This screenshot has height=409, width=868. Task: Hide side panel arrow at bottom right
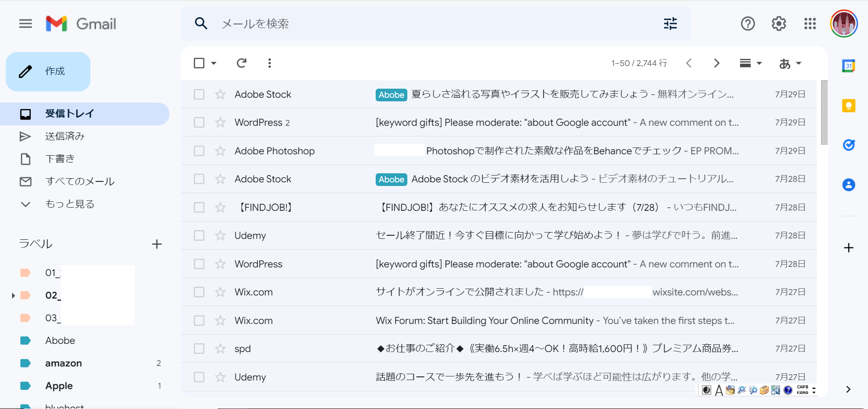[x=848, y=389]
